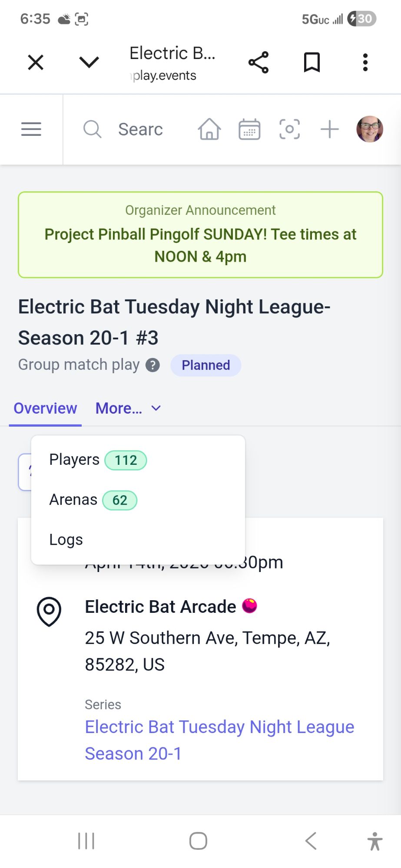
Task: Tap the QR scan icon
Action: coord(289,129)
